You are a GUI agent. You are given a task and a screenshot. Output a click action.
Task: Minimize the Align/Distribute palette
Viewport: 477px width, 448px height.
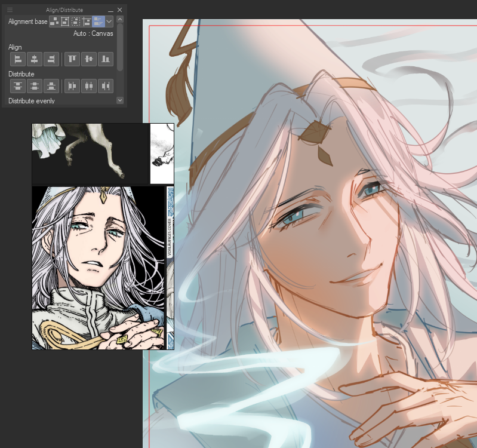pyautogui.click(x=110, y=10)
